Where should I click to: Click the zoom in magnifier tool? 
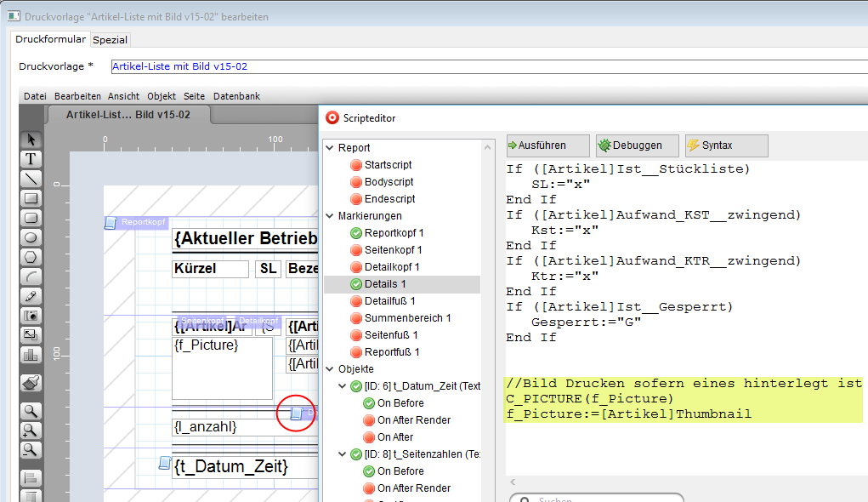(31, 431)
